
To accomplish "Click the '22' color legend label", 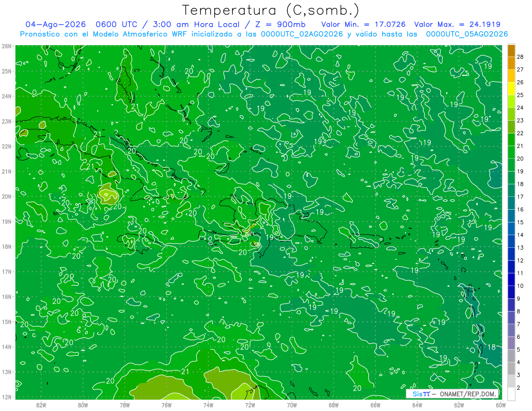I will [x=520, y=133].
